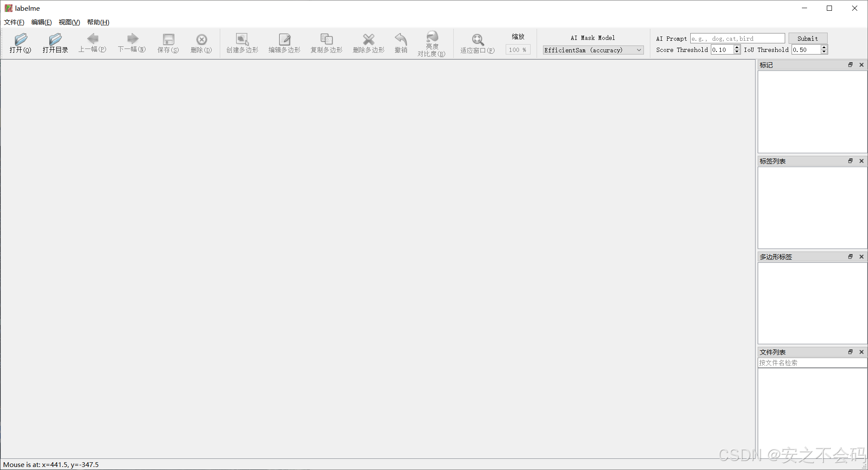Click the Brightness Contrast (亮度对比度) icon
Viewport: 868px width, 470px height.
tap(432, 37)
